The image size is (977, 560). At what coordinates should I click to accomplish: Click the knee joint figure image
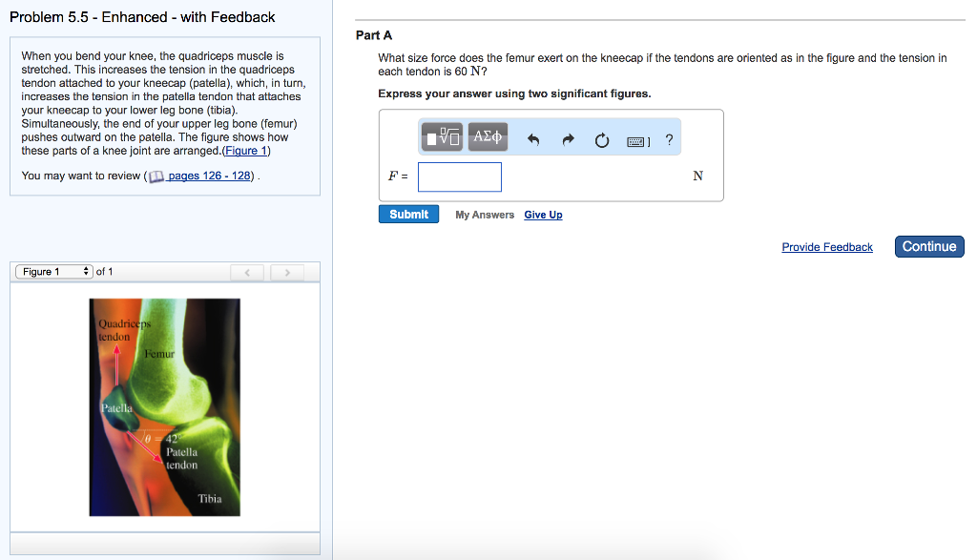click(165, 407)
